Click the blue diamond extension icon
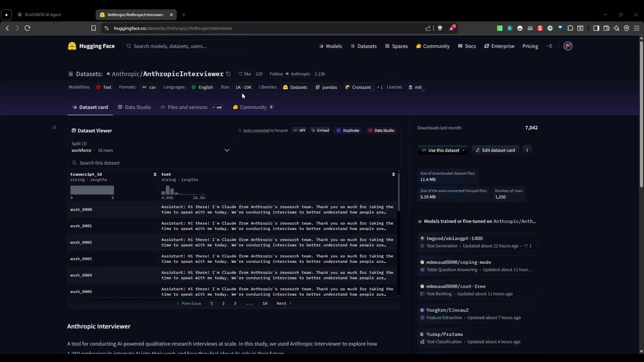 pyautogui.click(x=560, y=28)
